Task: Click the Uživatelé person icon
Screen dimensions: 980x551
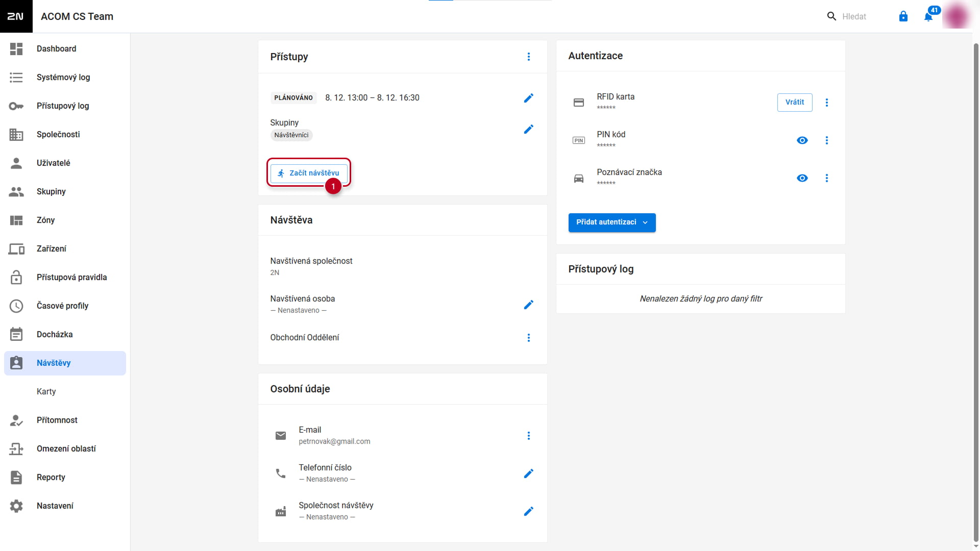Action: tap(16, 163)
